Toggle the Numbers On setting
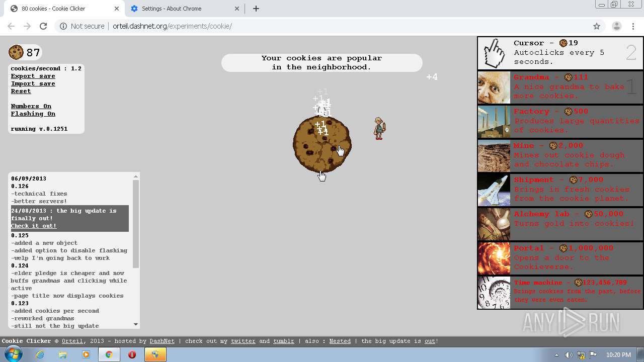Screen dimensions: 644x362 point(31,106)
